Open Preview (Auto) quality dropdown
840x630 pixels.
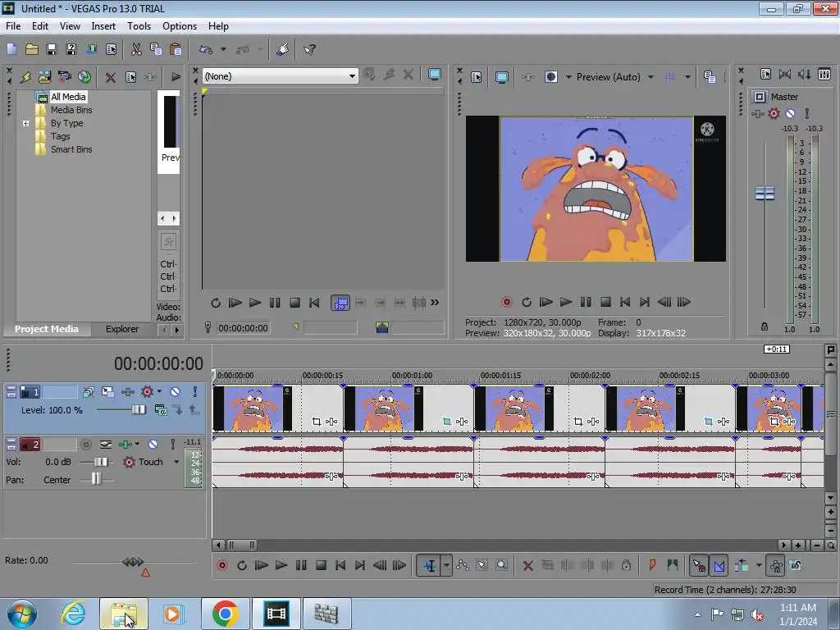coord(651,77)
